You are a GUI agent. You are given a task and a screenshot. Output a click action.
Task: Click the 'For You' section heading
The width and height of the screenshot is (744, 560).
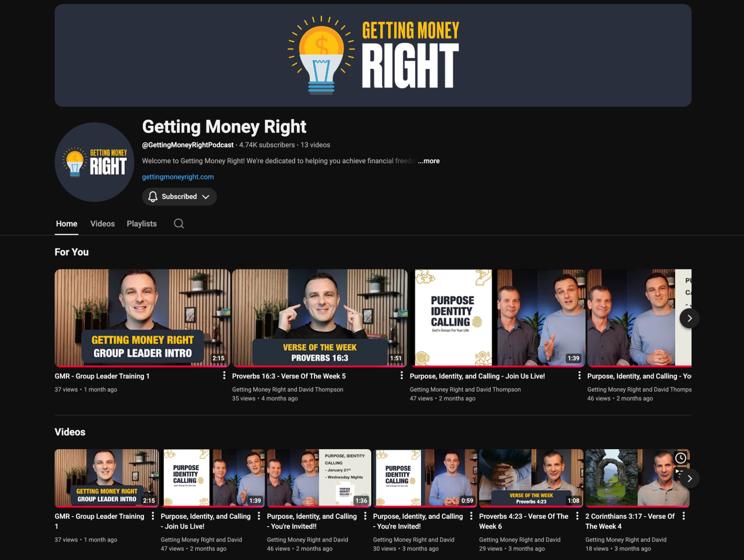72,252
